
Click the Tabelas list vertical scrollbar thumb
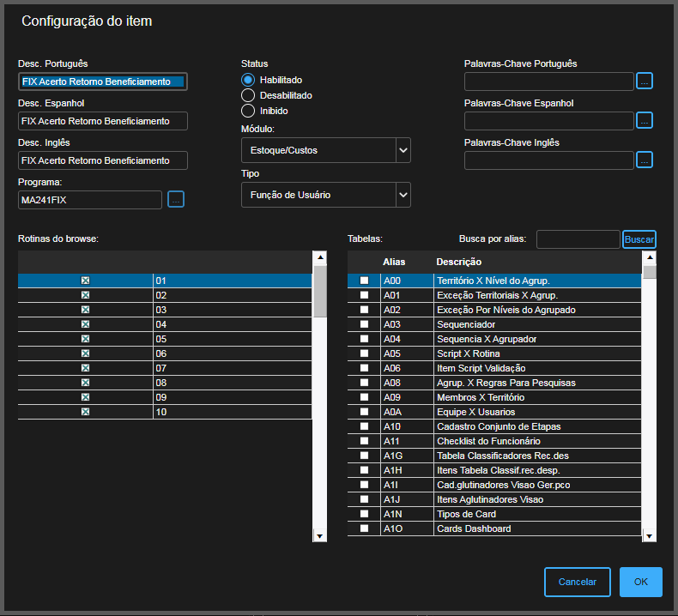(650, 273)
